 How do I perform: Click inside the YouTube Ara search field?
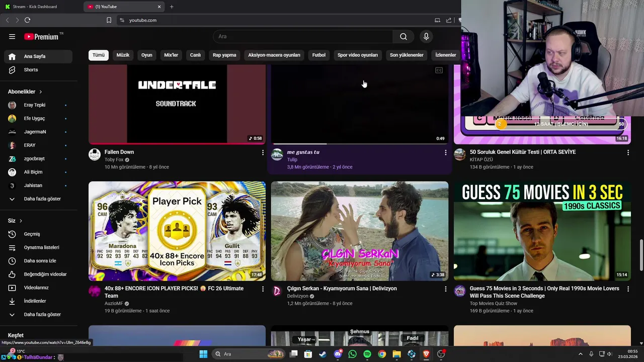point(303,36)
